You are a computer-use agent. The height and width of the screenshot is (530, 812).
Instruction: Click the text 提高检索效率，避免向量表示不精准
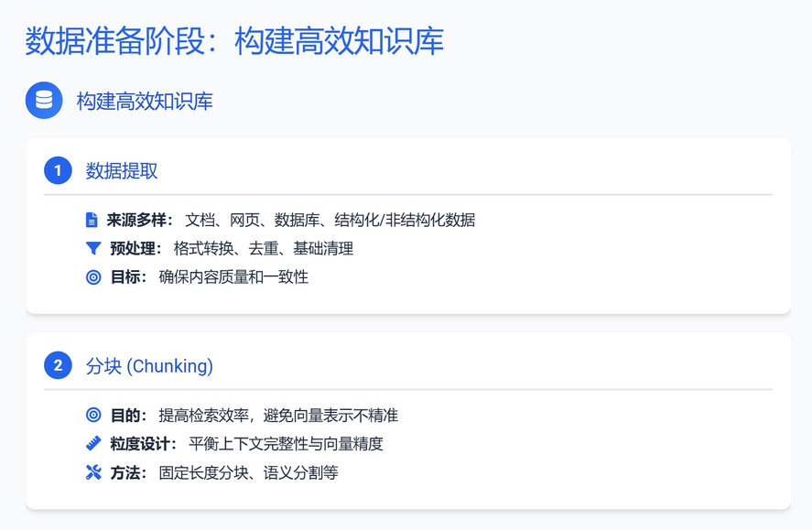pyautogui.click(x=278, y=415)
